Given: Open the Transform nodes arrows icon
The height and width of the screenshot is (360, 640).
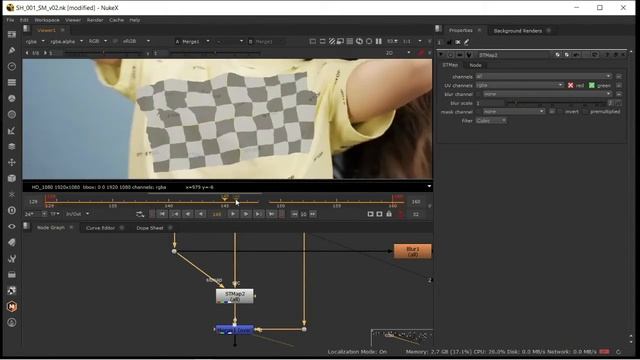Looking at the screenshot, I should (x=12, y=162).
